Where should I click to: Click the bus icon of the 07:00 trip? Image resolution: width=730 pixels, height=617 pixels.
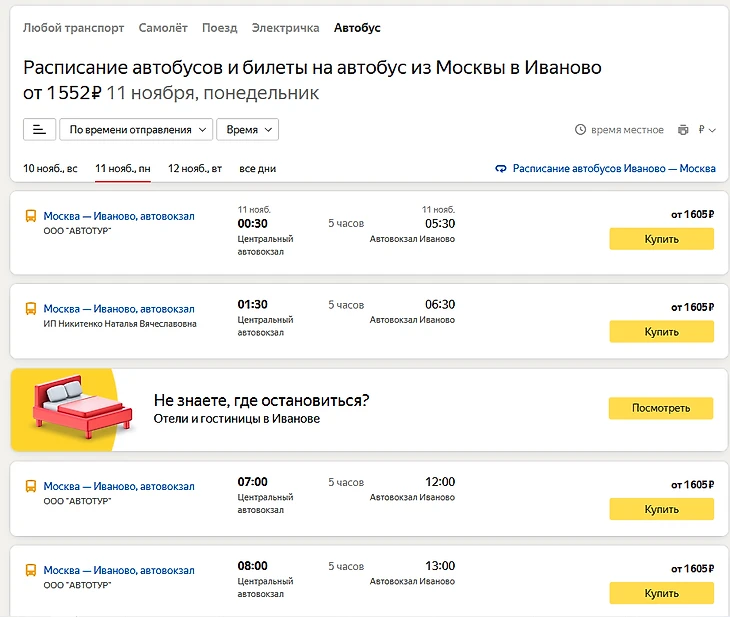[31, 487]
